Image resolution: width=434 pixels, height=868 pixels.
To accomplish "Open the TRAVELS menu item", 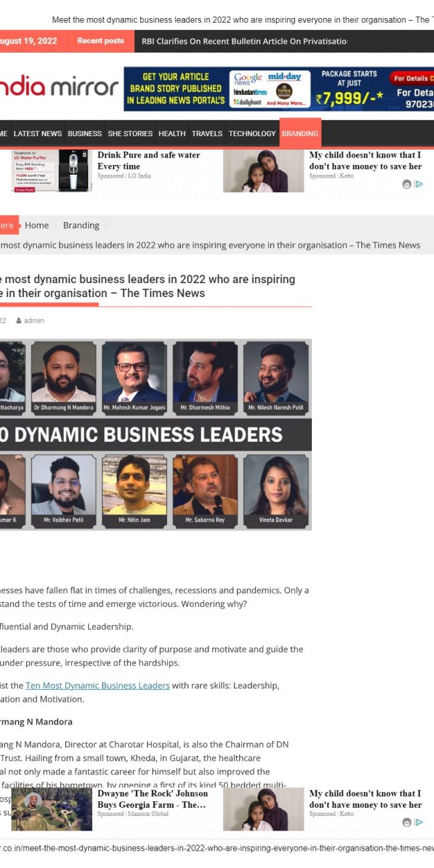I will [207, 134].
